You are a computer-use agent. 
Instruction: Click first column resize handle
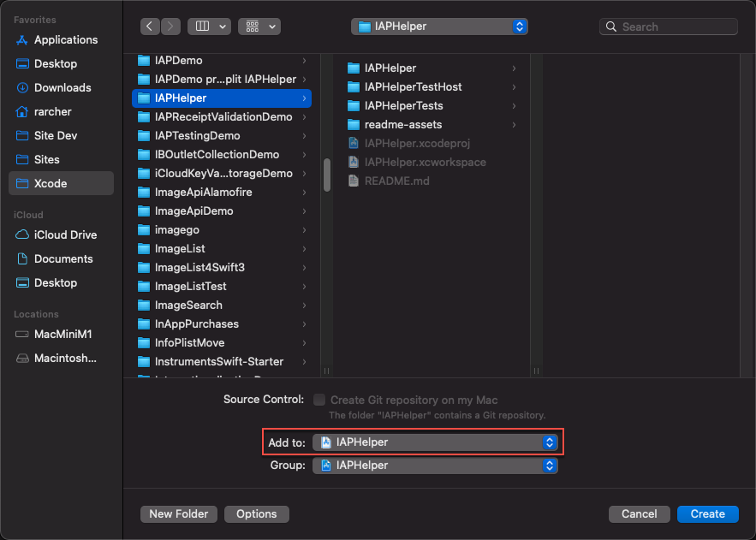pos(327,371)
